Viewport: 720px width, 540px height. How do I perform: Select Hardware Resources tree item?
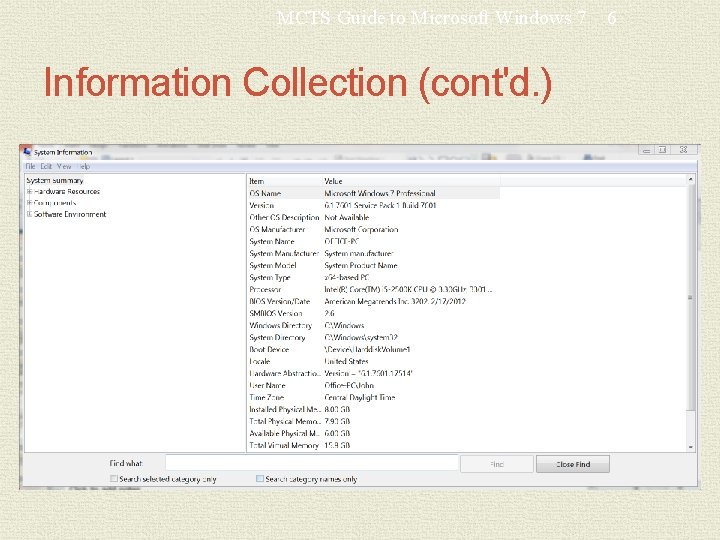67,191
